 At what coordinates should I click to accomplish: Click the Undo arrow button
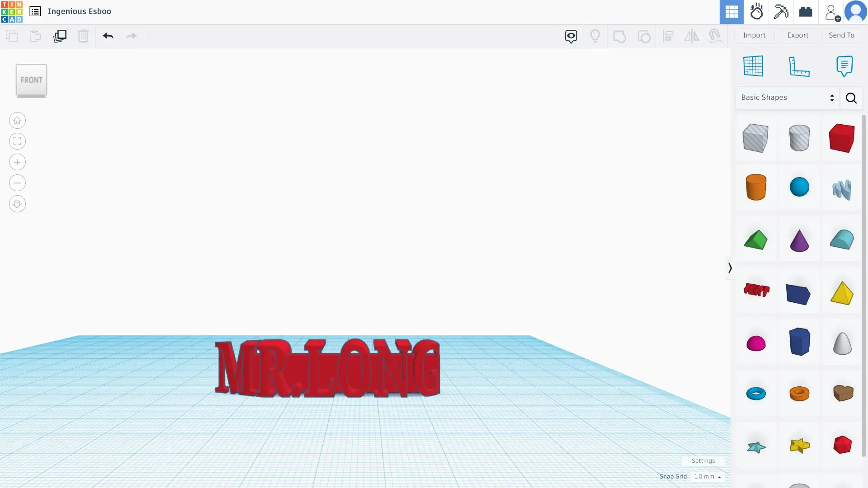[108, 36]
